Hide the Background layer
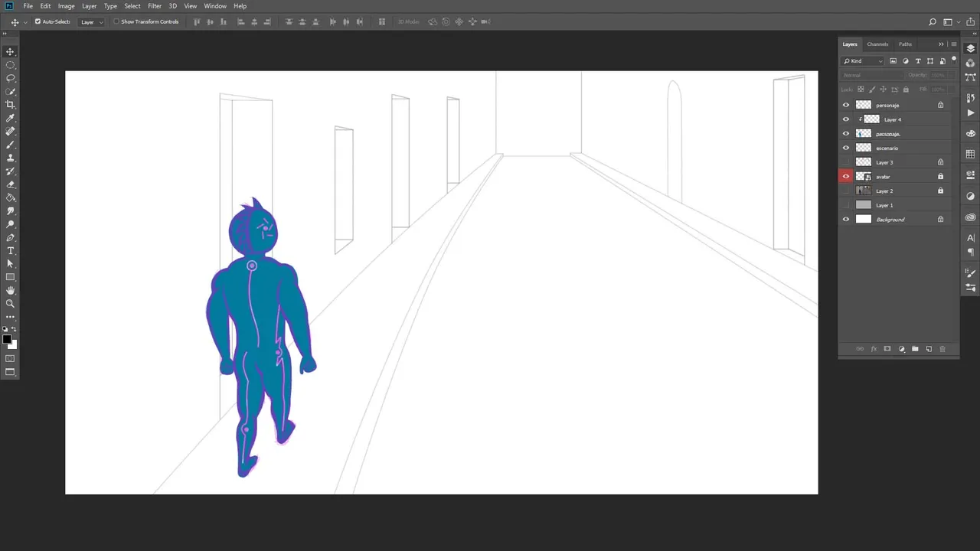This screenshot has height=551, width=980. tap(846, 220)
